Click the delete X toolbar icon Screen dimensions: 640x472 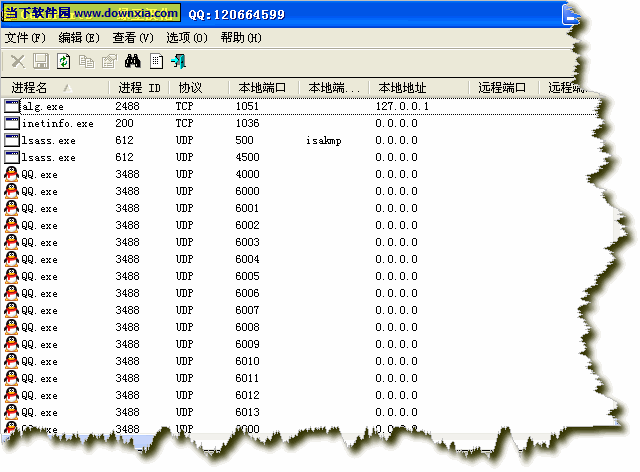(x=17, y=61)
